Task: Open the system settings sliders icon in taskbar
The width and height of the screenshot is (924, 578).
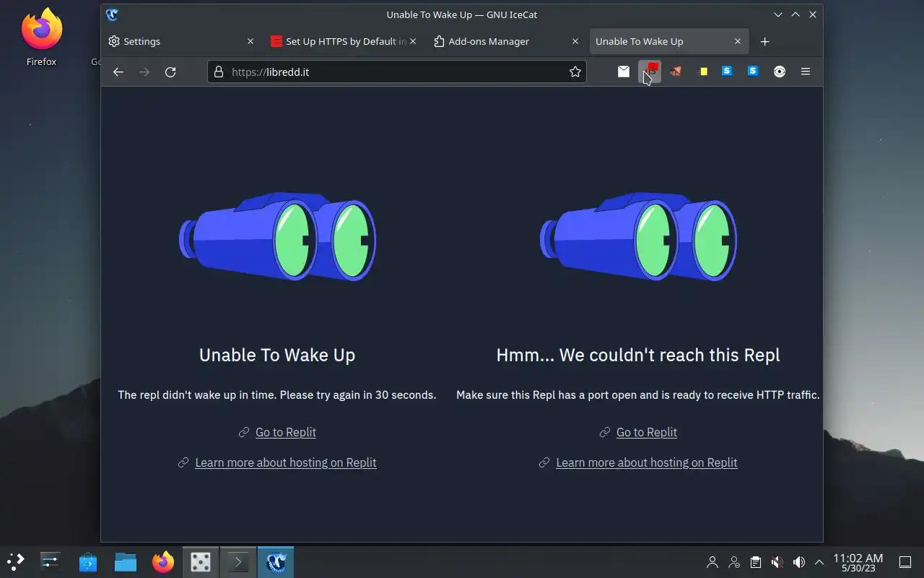Action: pyautogui.click(x=51, y=561)
